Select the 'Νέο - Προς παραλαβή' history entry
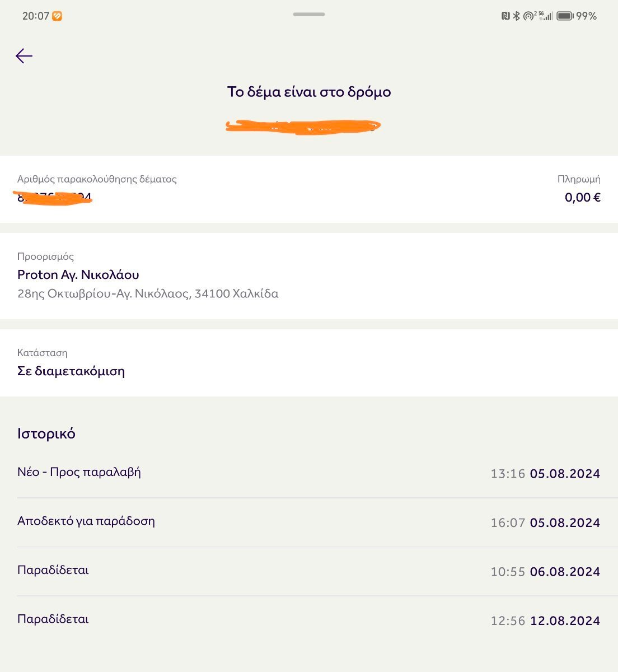The image size is (618, 672). 79,472
